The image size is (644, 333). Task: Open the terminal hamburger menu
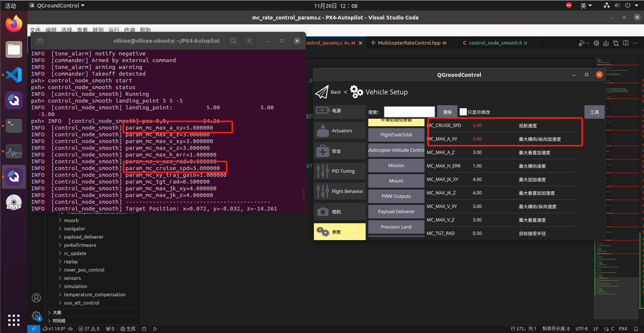249,41
